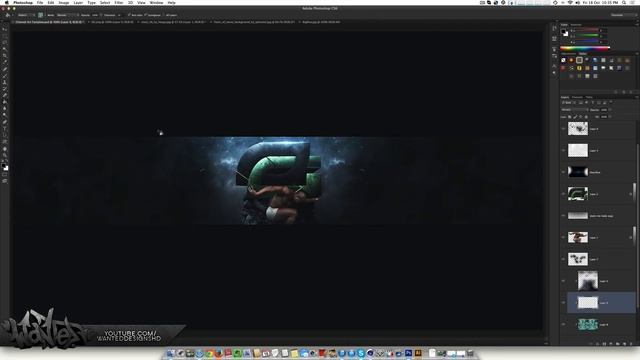Select the Pen tool
640x360 pixels.
[x=5, y=122]
